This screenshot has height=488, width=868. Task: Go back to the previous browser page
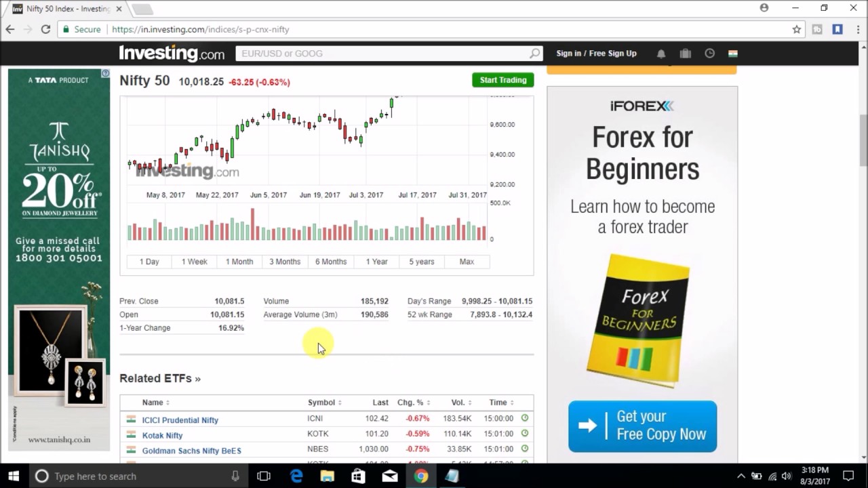click(x=10, y=29)
